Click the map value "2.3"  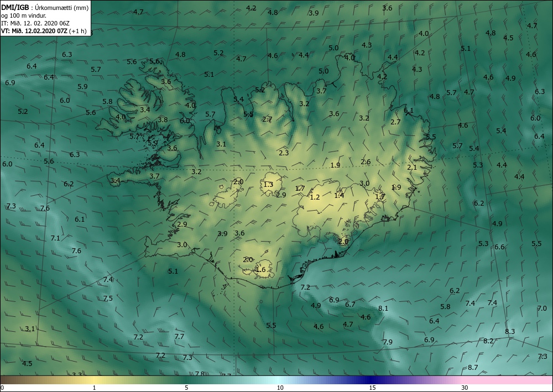[284, 153]
